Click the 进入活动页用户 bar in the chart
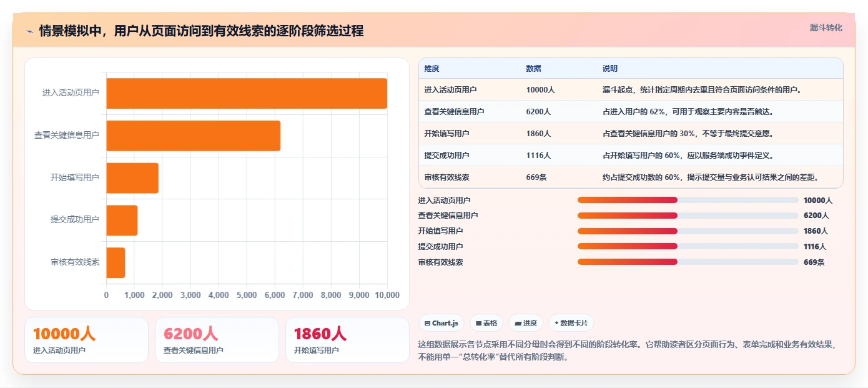The height and width of the screenshot is (388, 868). click(247, 93)
